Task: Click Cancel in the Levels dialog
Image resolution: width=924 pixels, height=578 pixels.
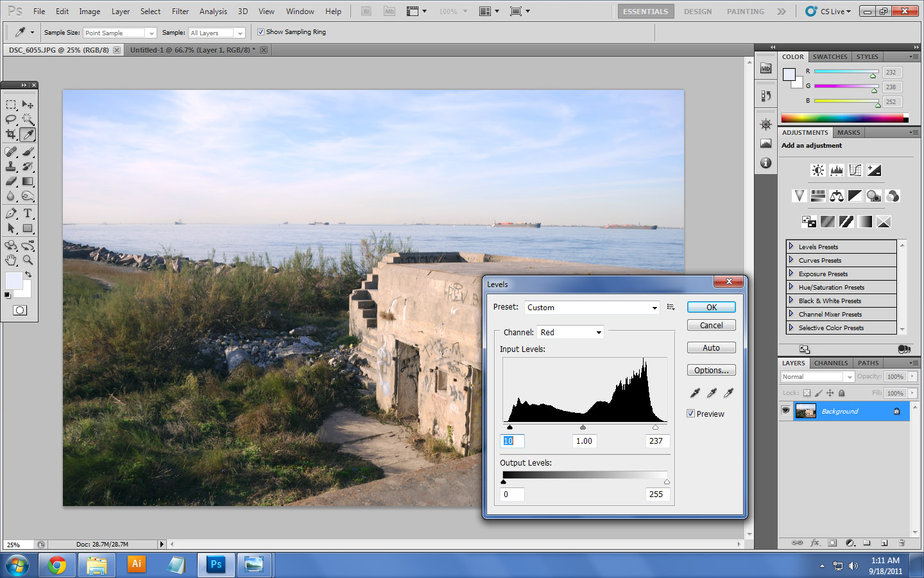Action: pyautogui.click(x=711, y=326)
